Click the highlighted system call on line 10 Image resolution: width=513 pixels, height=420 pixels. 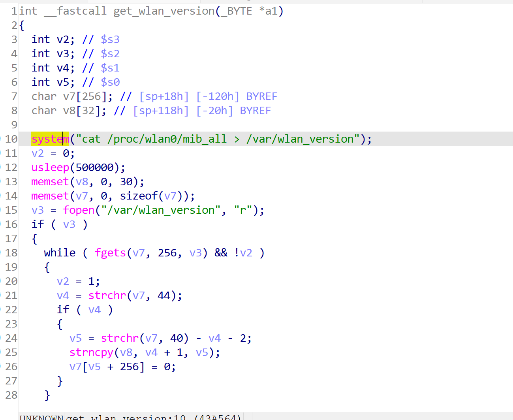[50, 139]
